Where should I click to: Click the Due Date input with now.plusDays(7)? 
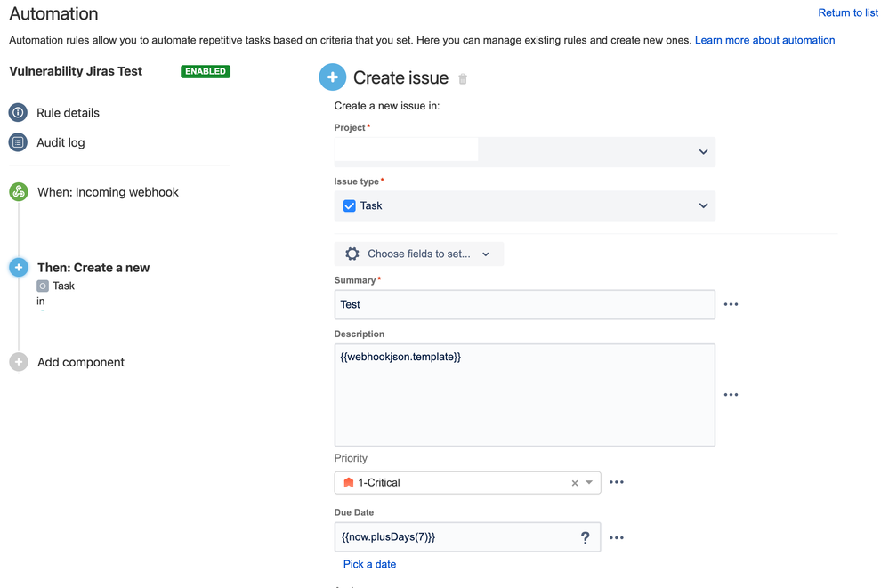[467, 537]
